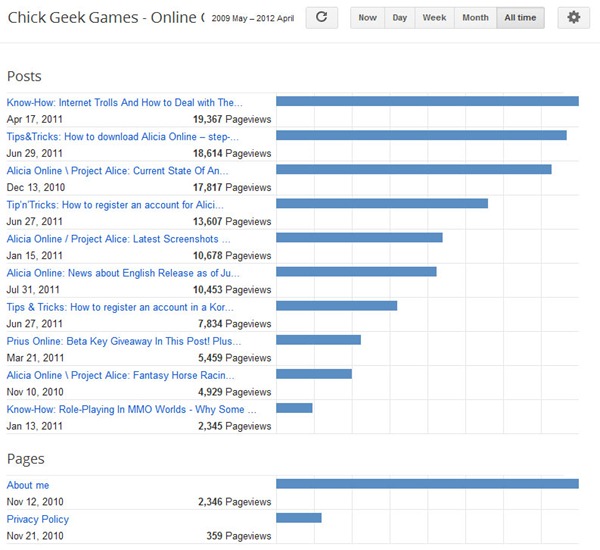Open the Current State Of An... post link
Viewport: 600px width, 550px height.
117,171
